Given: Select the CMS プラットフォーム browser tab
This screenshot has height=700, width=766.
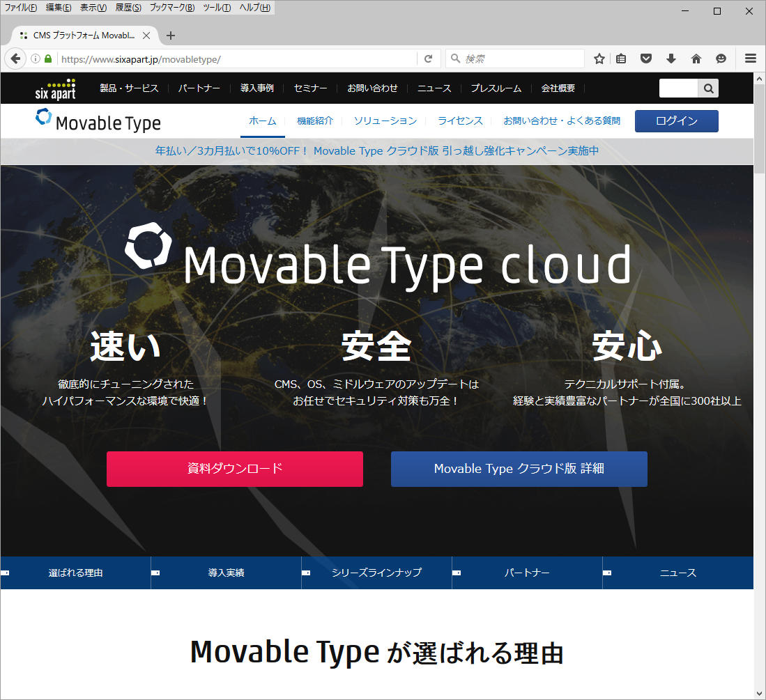Looking at the screenshot, I should [84, 35].
